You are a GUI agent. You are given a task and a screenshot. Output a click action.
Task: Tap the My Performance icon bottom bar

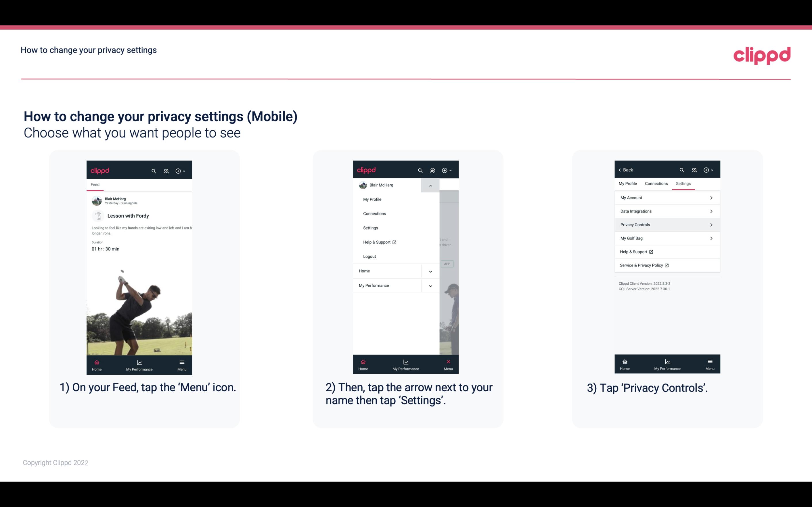(x=140, y=365)
